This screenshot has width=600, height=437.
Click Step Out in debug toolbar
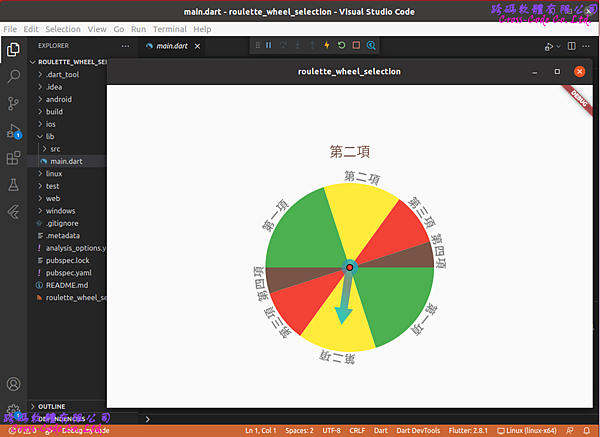click(312, 46)
